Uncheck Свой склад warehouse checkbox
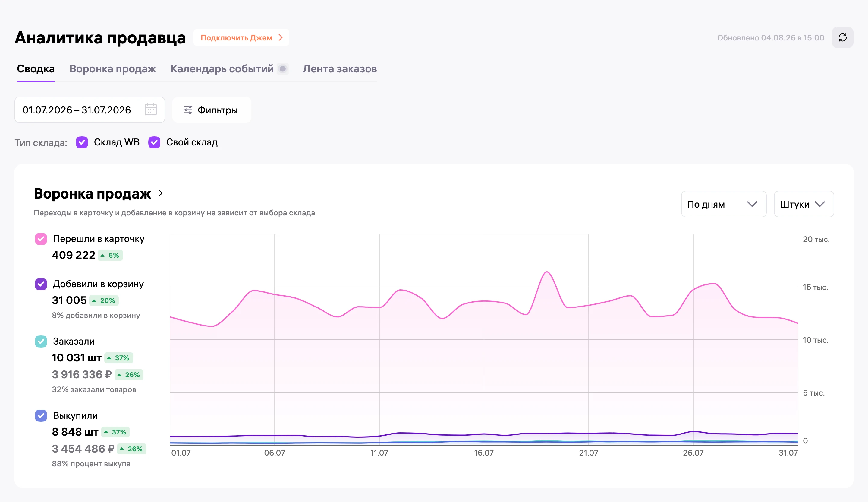 click(154, 142)
